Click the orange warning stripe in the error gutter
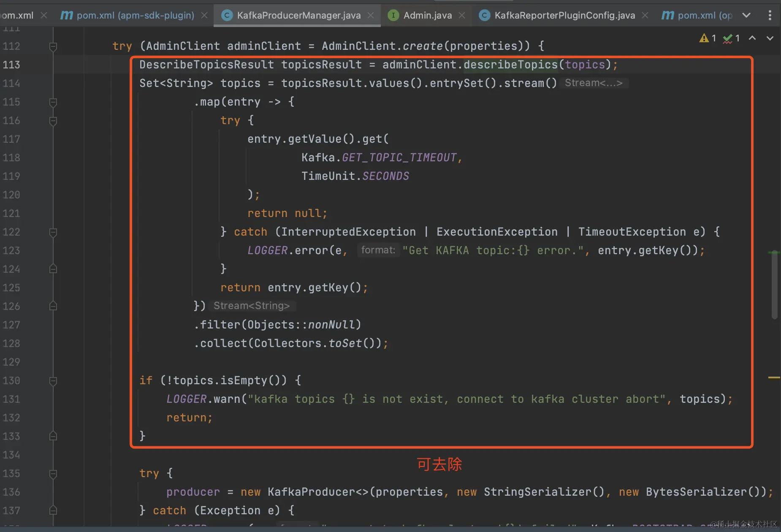The width and height of the screenshot is (781, 532). pyautogui.click(x=774, y=377)
